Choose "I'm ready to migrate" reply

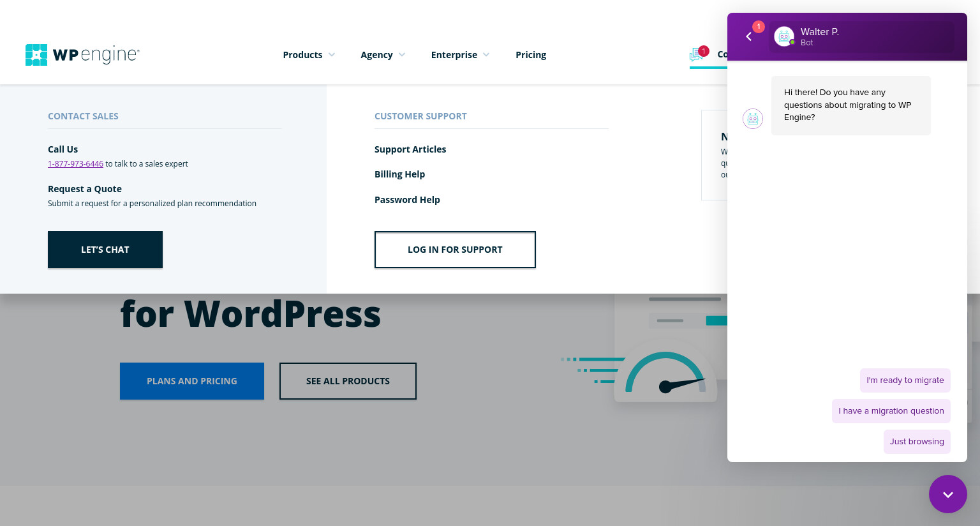click(905, 380)
